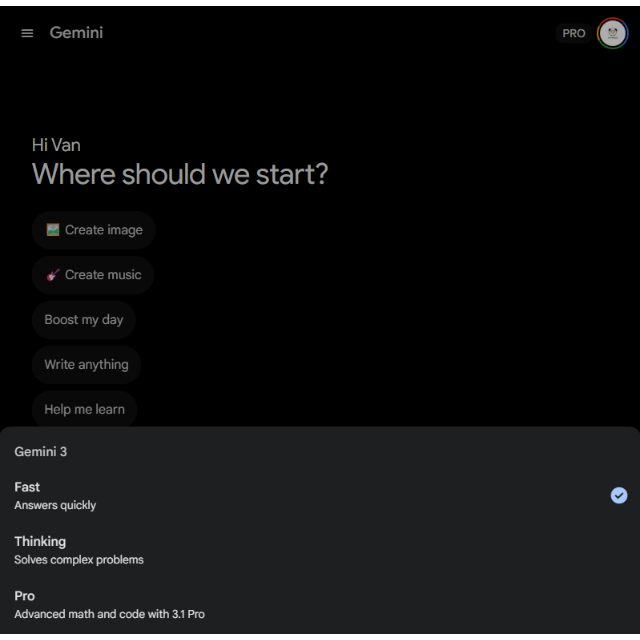Screen dimensions: 640x640
Task: Click the guitar icon in Create music
Action: click(x=53, y=275)
